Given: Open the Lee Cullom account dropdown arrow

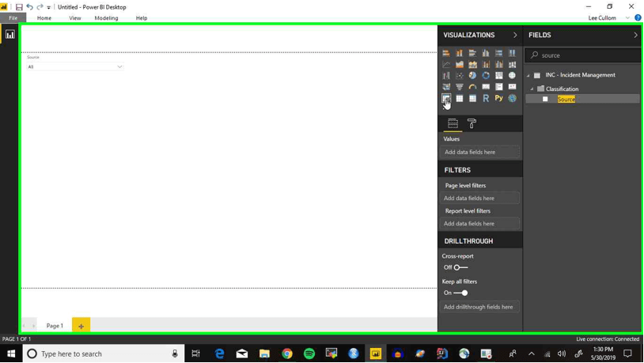Looking at the screenshot, I should 627,18.
